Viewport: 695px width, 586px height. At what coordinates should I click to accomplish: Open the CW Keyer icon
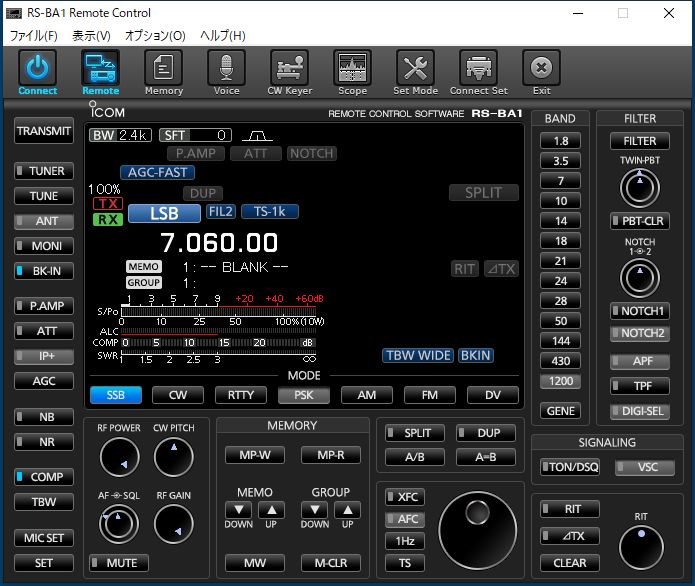point(289,68)
